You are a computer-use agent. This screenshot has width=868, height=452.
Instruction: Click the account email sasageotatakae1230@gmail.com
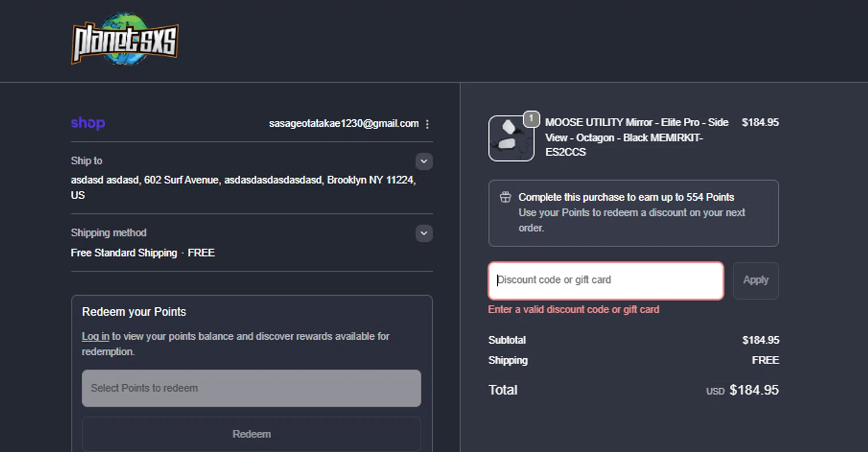(x=344, y=123)
